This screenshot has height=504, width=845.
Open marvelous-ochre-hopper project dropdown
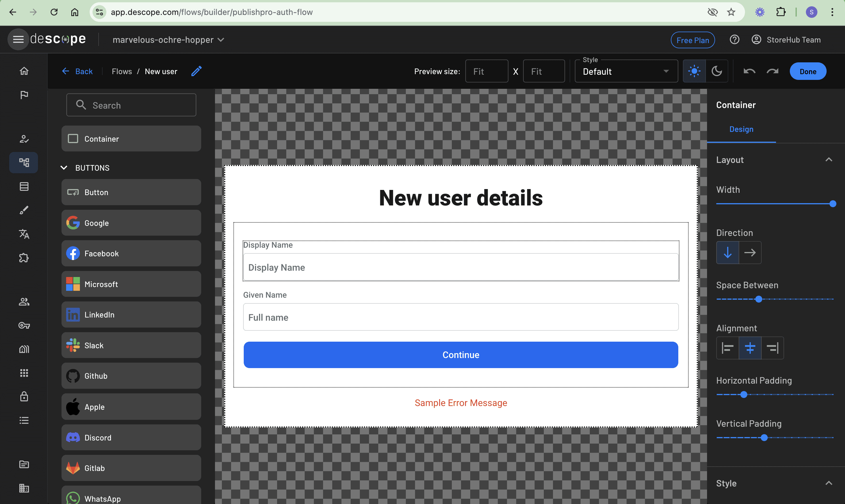(x=168, y=40)
